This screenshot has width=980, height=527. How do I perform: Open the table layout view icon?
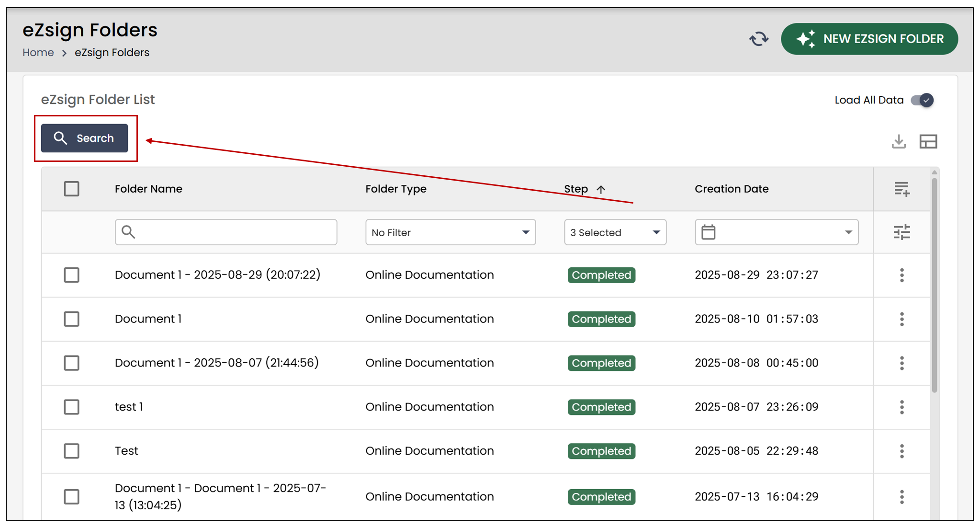pos(928,141)
